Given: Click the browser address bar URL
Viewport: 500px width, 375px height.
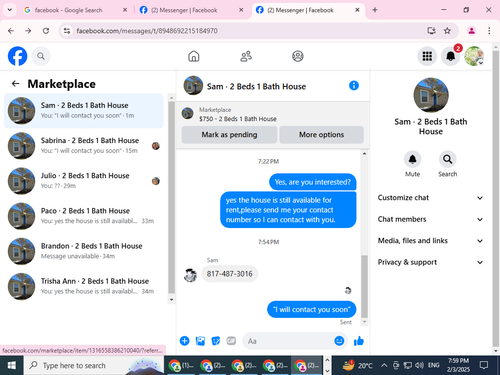Looking at the screenshot, I should [x=147, y=31].
